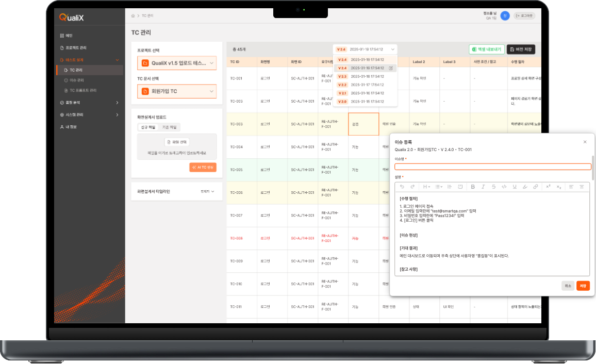The width and height of the screenshot is (596, 364).
Task: Apply italic formatting in the issue description
Action: [483, 187]
